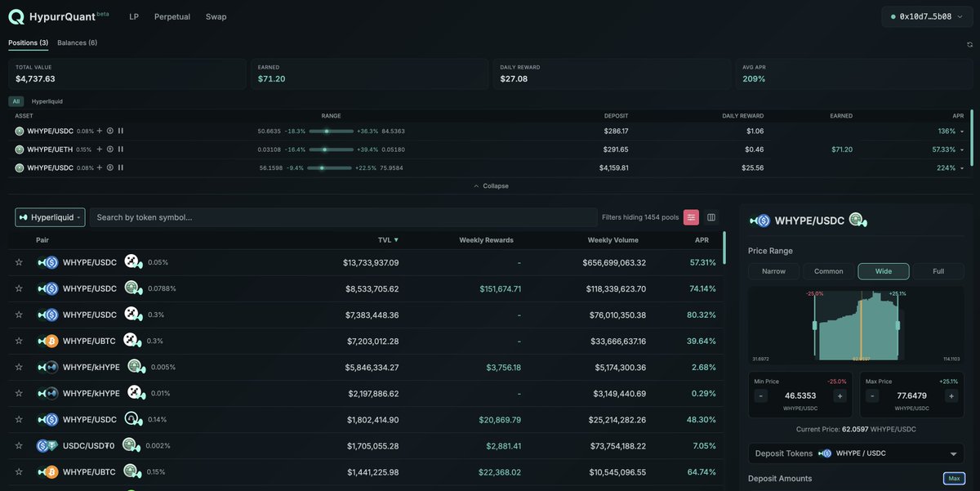This screenshot has height=491, width=980.
Task: Star the WHYPE/USDC 0.14% pool
Action: click(x=19, y=419)
